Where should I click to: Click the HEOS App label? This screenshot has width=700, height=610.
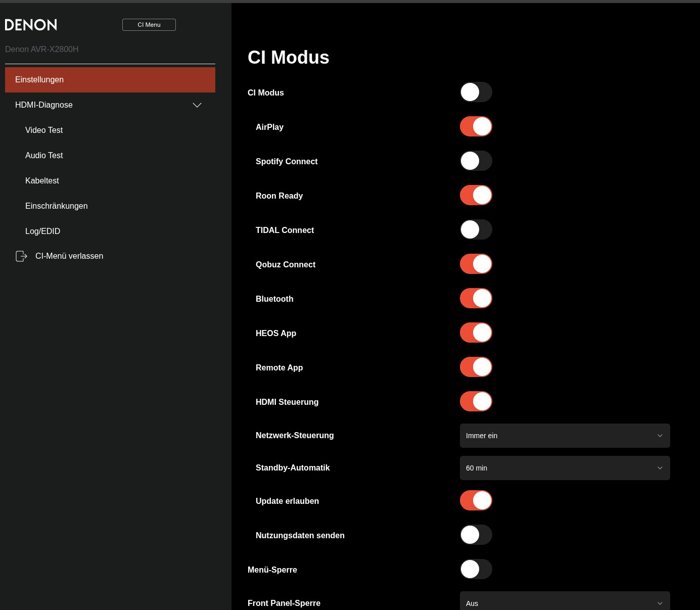(x=276, y=333)
